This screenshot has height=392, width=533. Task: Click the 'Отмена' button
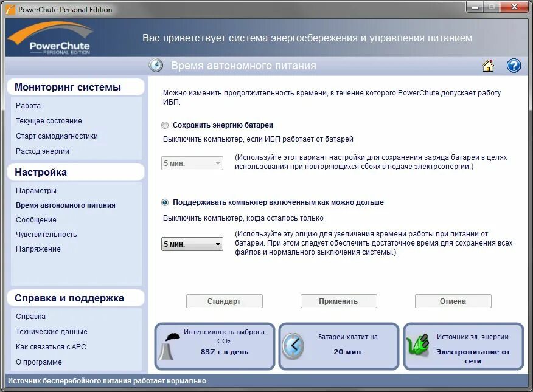click(x=453, y=301)
